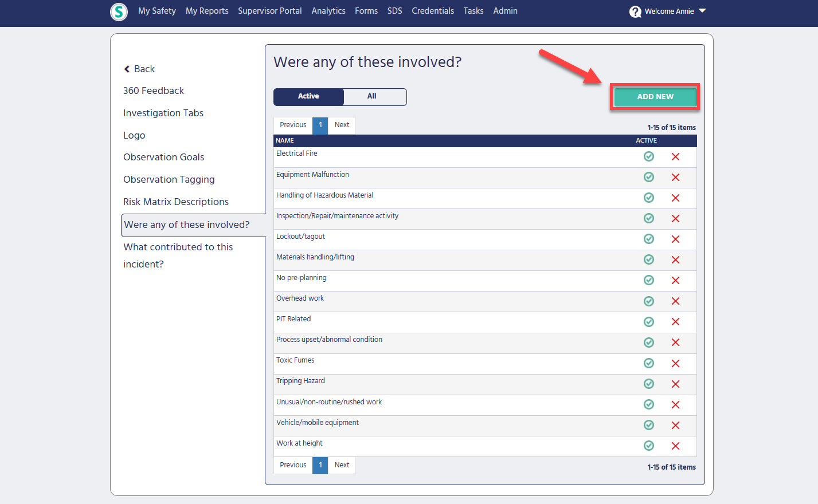The width and height of the screenshot is (818, 504).
Task: Expand the Welcome Annie dropdown arrow
Action: pyautogui.click(x=702, y=10)
